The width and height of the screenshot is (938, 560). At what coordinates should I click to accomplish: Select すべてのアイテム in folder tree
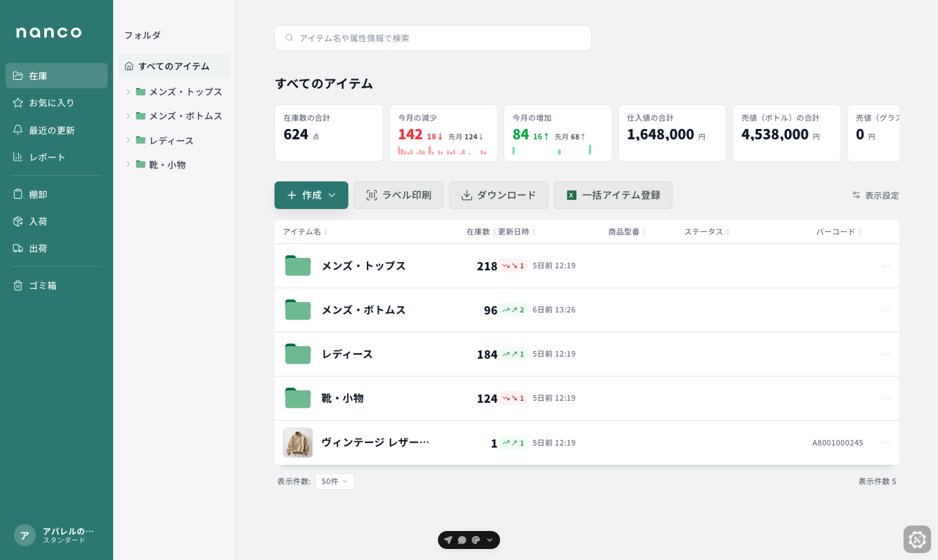tap(174, 66)
